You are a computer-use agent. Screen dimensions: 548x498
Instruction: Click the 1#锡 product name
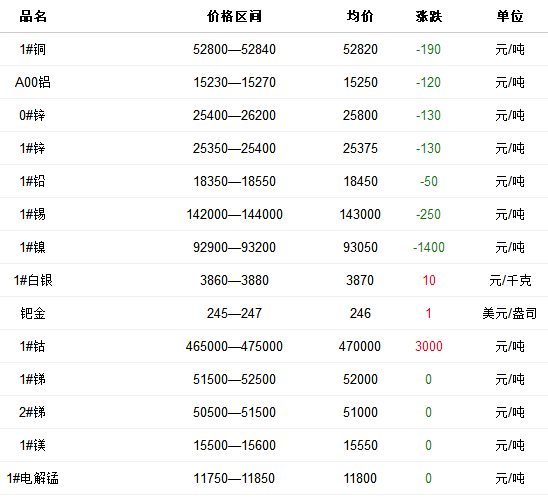point(33,214)
